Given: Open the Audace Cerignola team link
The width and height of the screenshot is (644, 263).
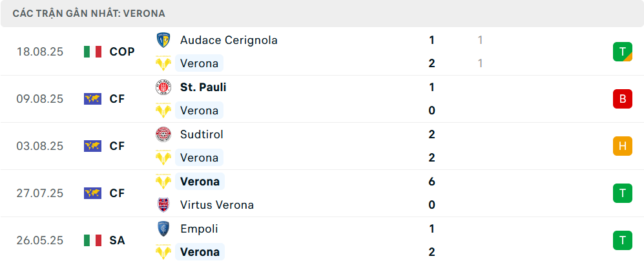Looking at the screenshot, I should point(229,40).
